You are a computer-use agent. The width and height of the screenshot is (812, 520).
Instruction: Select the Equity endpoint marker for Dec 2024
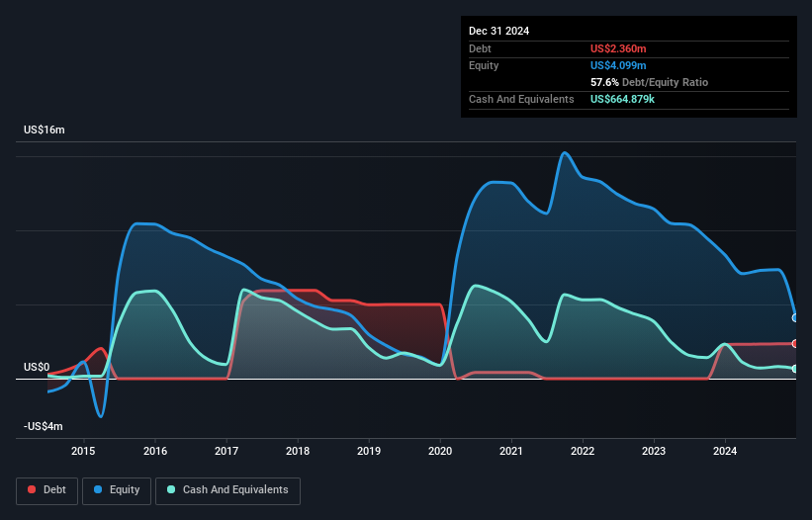795,317
